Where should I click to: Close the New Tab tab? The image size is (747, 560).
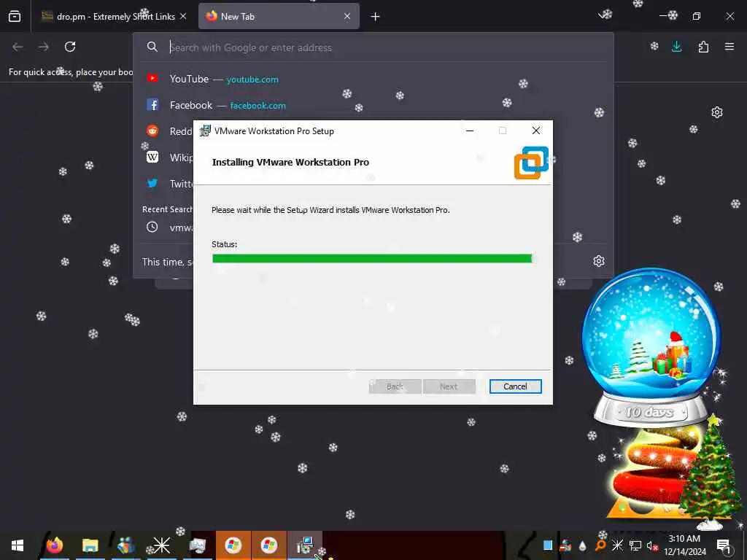pos(347,16)
